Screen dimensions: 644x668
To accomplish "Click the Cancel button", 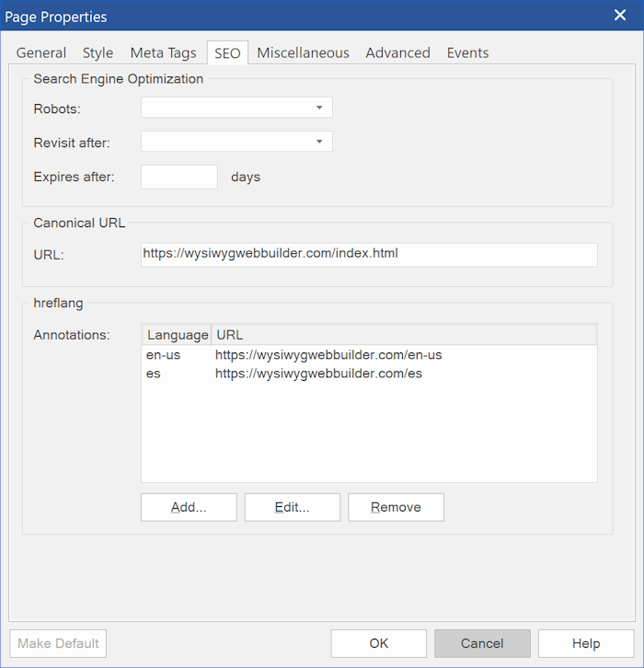I will click(x=482, y=643).
